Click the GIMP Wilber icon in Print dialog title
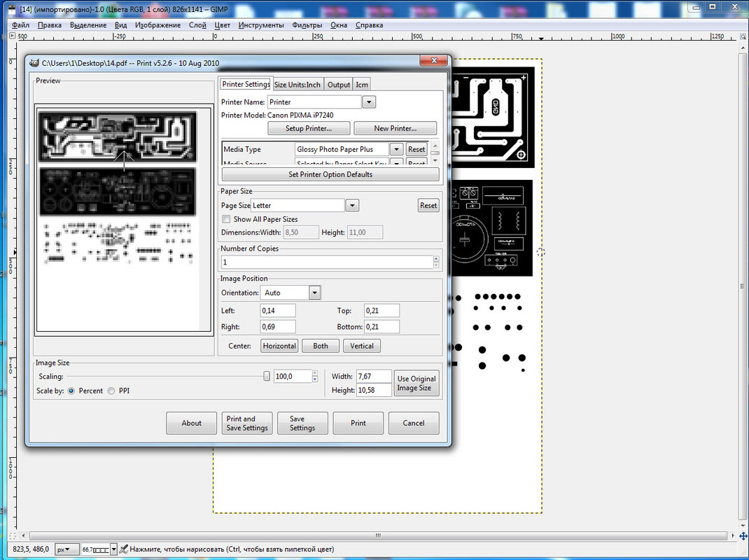This screenshot has height=560, width=749. (34, 62)
